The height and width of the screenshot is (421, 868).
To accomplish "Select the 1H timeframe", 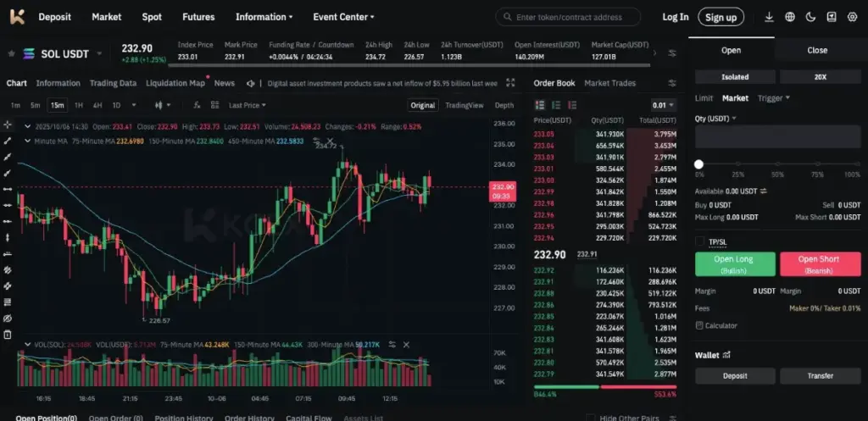I will [x=79, y=105].
